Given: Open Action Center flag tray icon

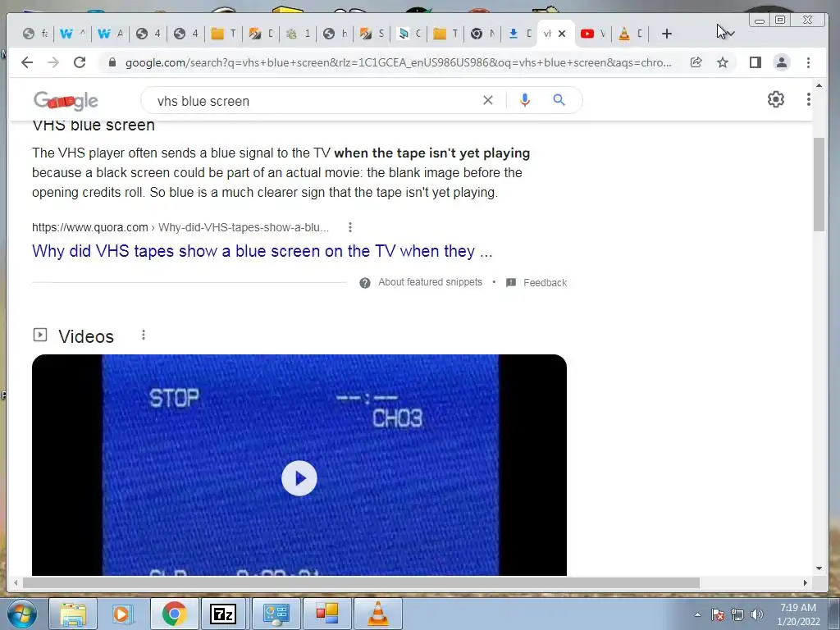Looking at the screenshot, I should coord(717,614).
